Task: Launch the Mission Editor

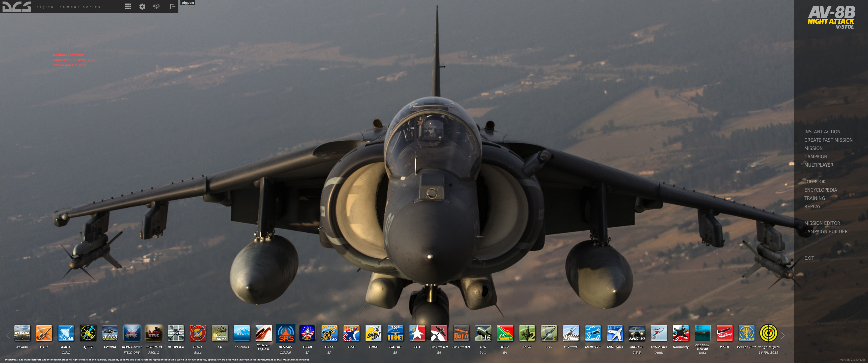Action: pos(822,223)
